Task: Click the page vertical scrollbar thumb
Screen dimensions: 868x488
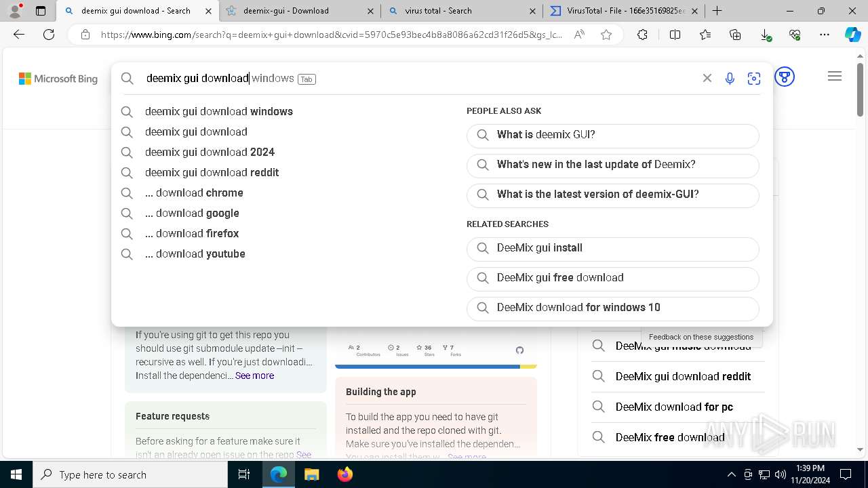Action: tap(860, 89)
